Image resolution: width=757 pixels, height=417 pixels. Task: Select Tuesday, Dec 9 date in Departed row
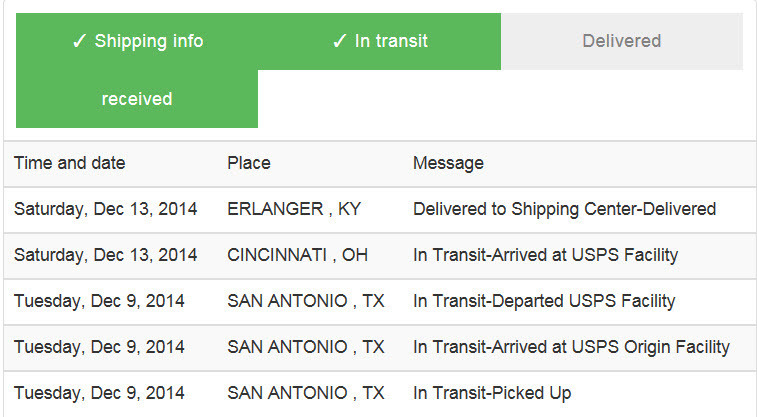(99, 301)
